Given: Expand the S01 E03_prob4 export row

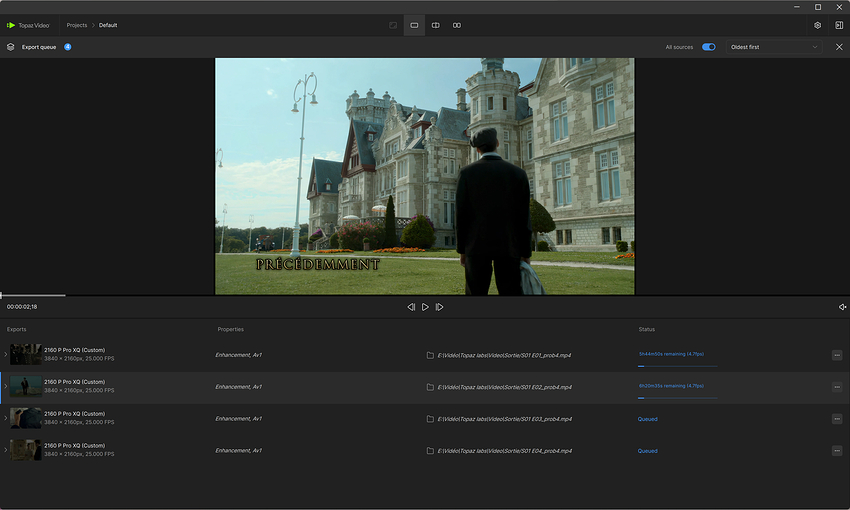Looking at the screenshot, I should pos(5,418).
